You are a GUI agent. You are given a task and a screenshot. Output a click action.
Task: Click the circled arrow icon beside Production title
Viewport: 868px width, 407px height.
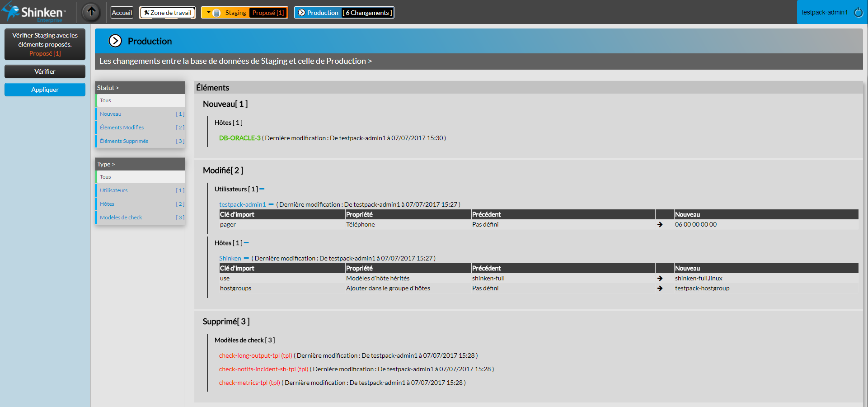point(115,41)
